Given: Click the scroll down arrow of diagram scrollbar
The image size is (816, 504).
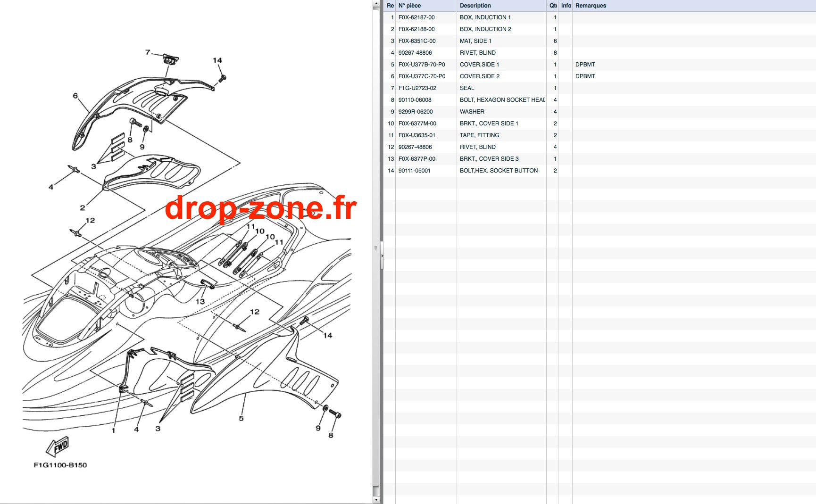Looking at the screenshot, I should (376, 500).
